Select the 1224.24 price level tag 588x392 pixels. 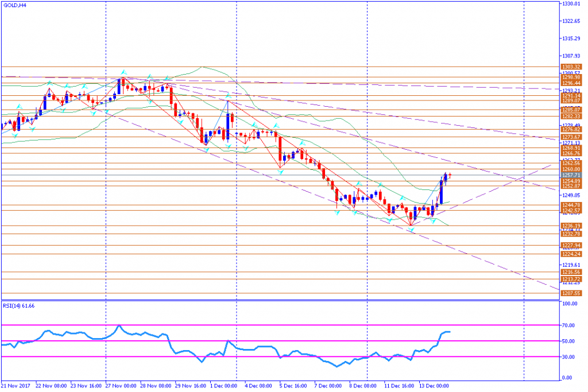point(571,254)
